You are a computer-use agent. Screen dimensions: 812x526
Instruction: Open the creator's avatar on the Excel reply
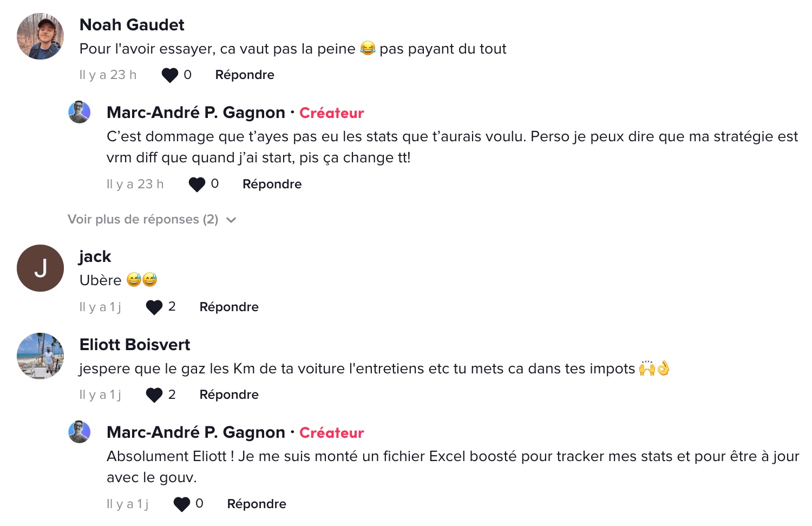[x=79, y=432]
